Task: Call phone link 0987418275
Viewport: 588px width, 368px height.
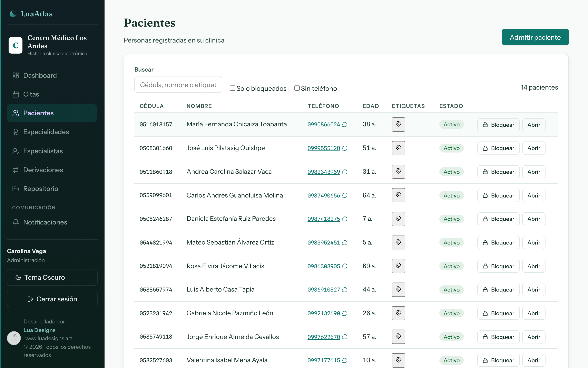Action: point(324,219)
